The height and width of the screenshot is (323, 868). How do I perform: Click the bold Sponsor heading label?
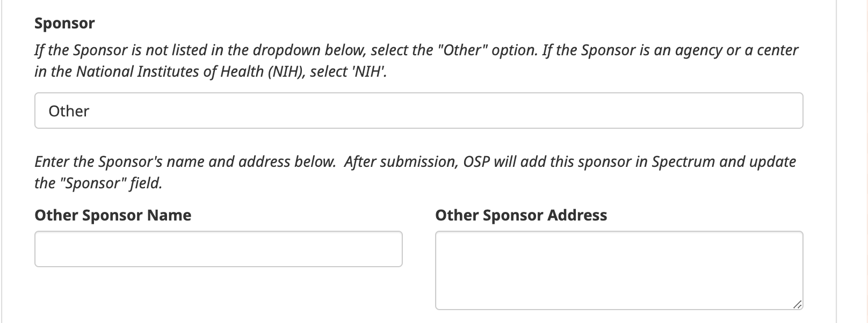pyautogui.click(x=64, y=23)
